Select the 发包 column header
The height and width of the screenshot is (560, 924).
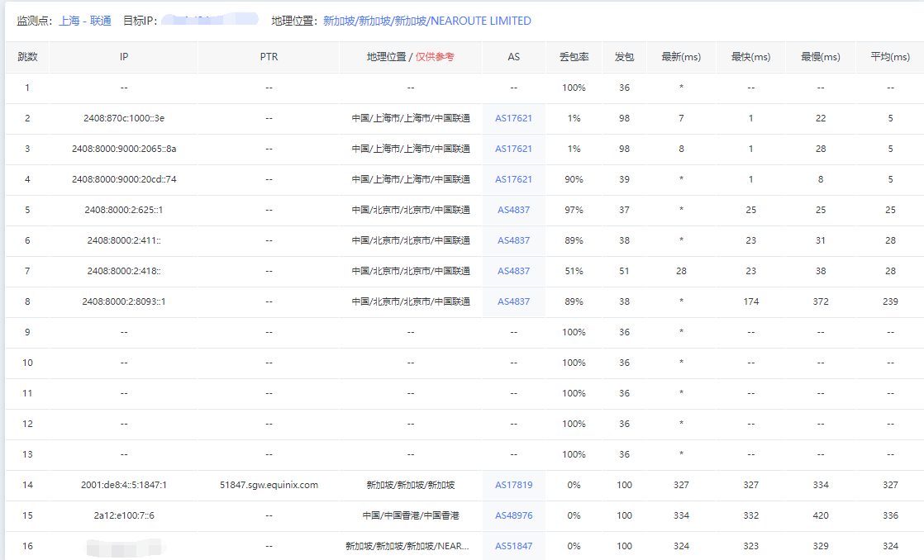[624, 57]
